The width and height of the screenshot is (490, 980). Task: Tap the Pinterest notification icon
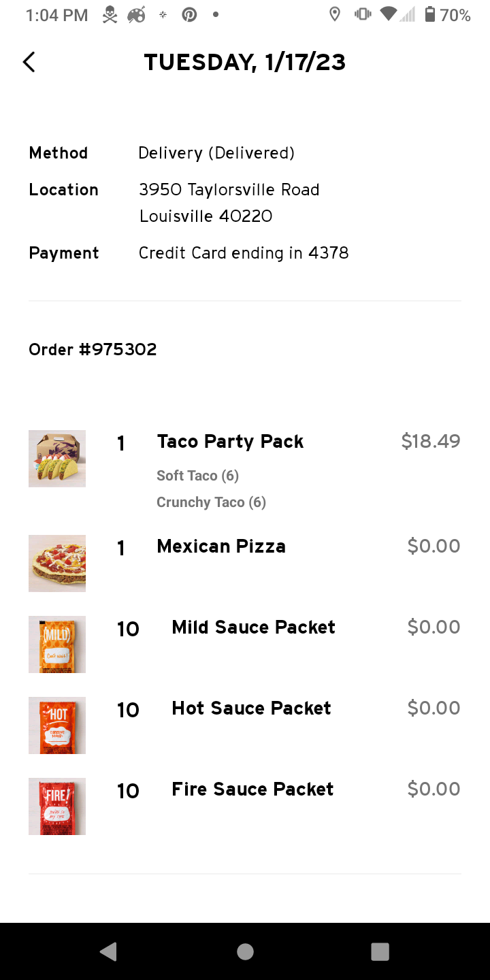click(189, 14)
